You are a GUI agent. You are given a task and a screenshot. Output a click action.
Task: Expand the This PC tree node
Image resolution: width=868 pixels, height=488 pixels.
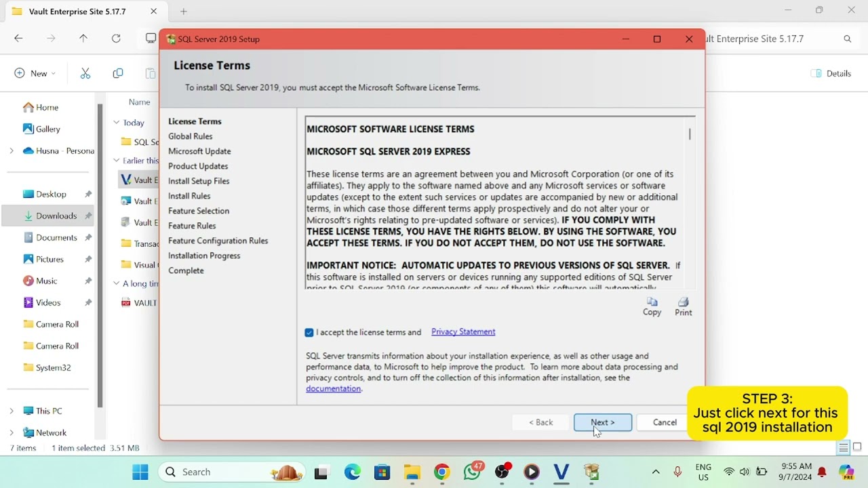tap(12, 411)
